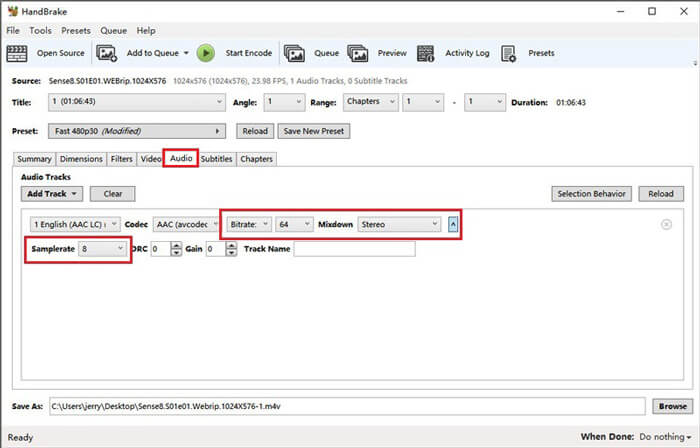Screen dimensions: 700x448
Task: Click the Open Source label
Action: (60, 53)
